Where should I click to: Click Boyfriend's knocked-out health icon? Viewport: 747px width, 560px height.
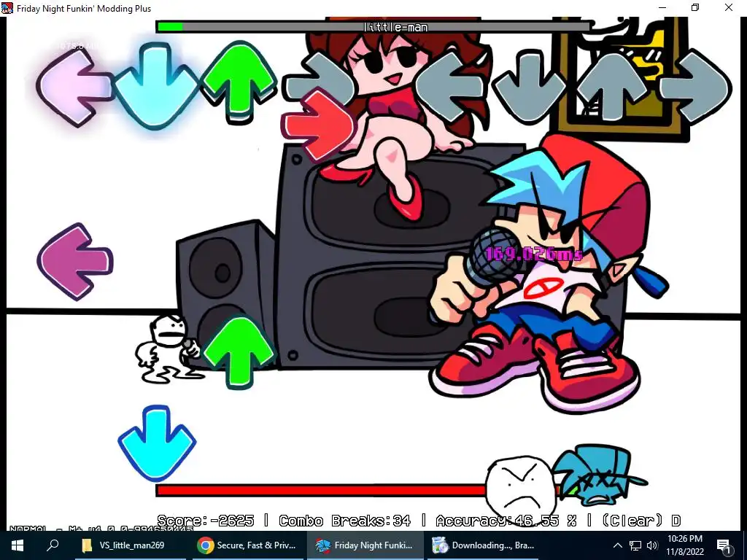(x=600, y=475)
